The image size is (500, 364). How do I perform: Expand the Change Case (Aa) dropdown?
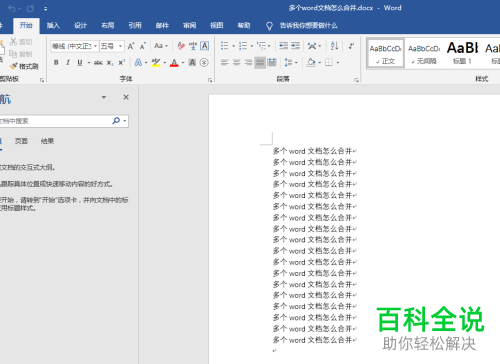pos(166,46)
